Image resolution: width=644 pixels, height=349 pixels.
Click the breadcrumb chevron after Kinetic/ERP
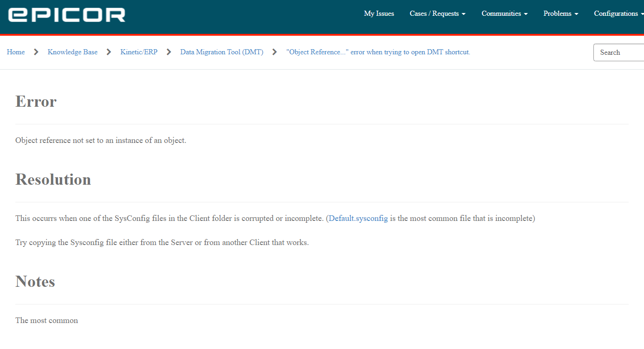[169, 52]
